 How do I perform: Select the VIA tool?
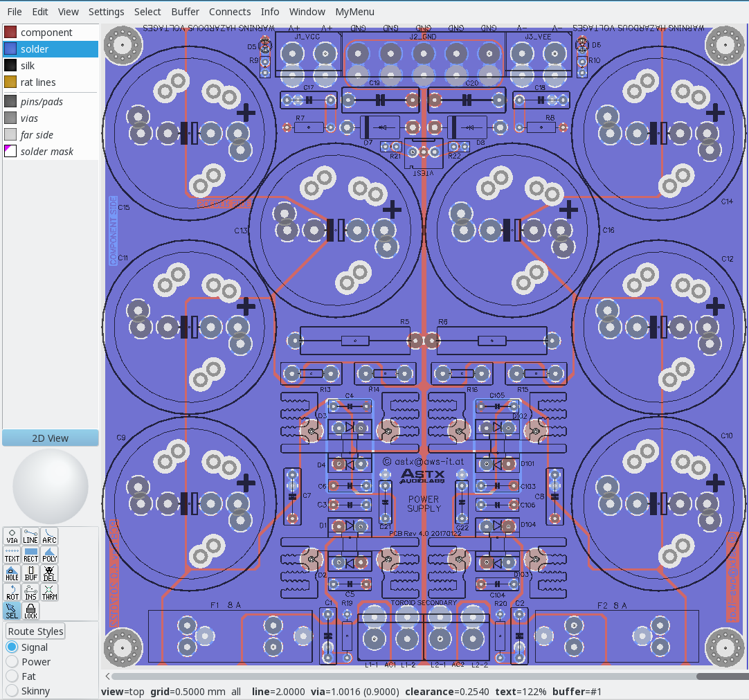tap(12, 536)
